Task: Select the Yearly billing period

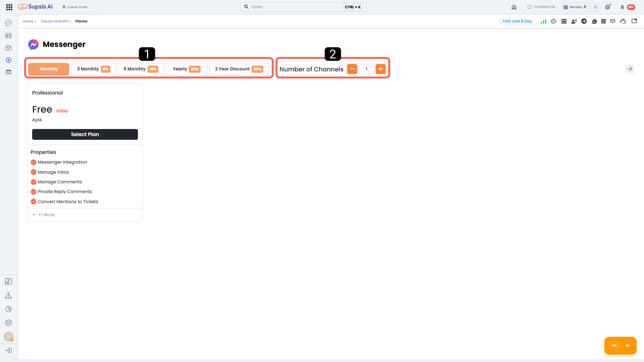Action: click(187, 69)
